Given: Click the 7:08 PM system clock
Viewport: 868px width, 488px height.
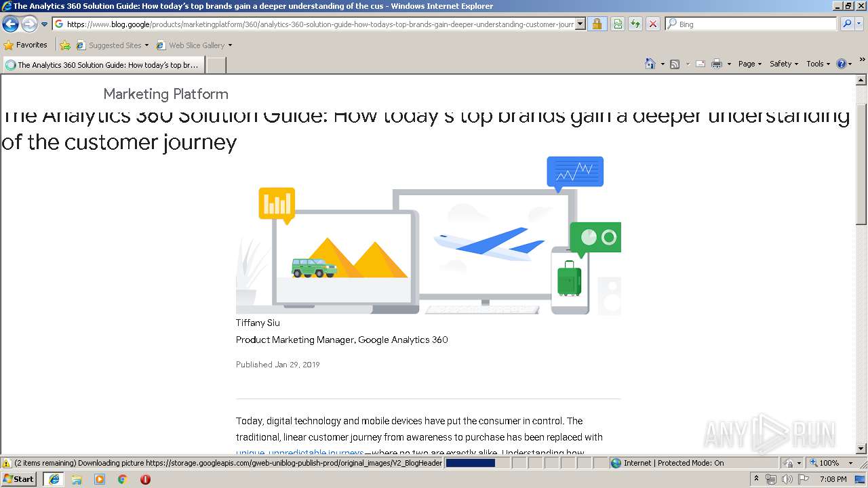Looking at the screenshot, I should (x=833, y=479).
